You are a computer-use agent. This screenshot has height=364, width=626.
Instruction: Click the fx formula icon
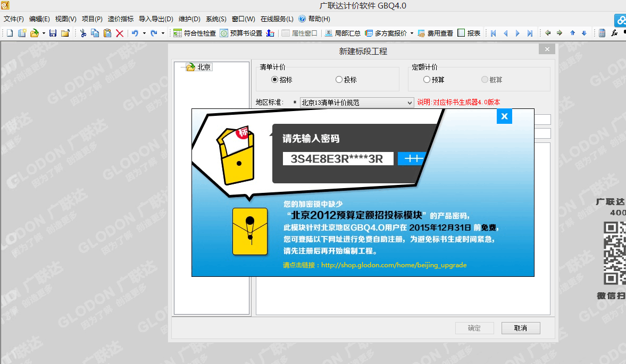[x=614, y=33]
